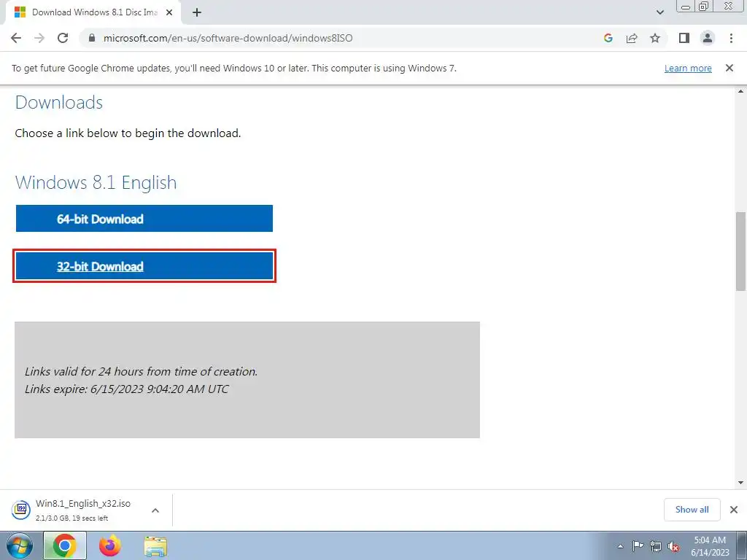Launch Firefox from the taskbar
747x560 pixels.
click(x=110, y=546)
